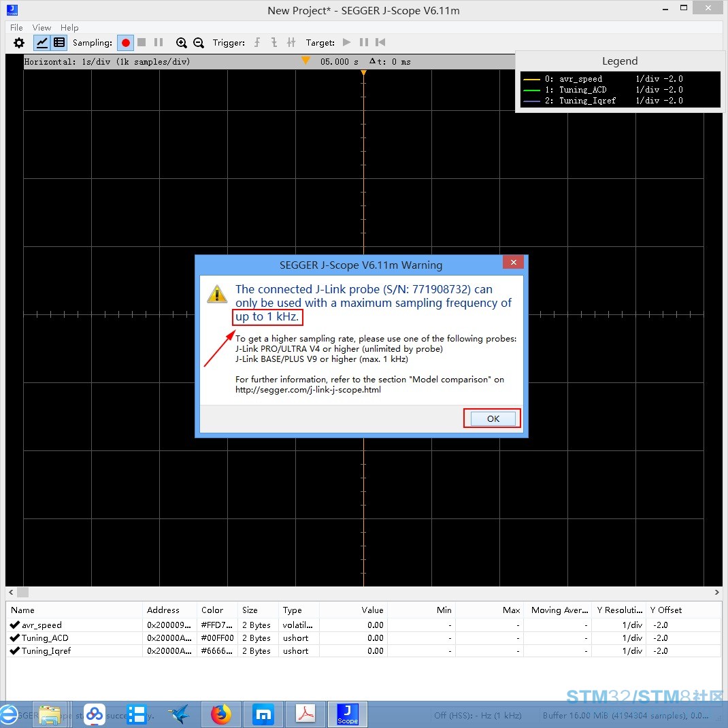Open the blue bird app in taskbar

coord(179,714)
